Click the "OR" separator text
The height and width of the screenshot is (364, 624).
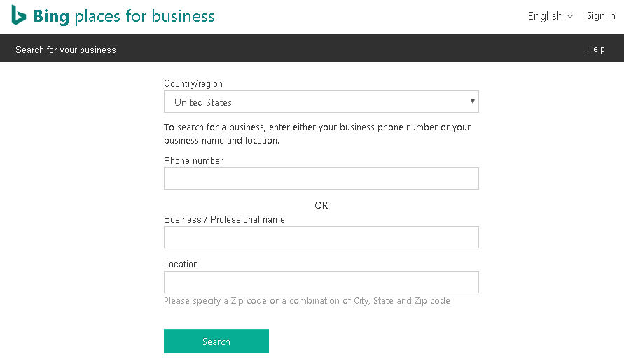(x=321, y=206)
